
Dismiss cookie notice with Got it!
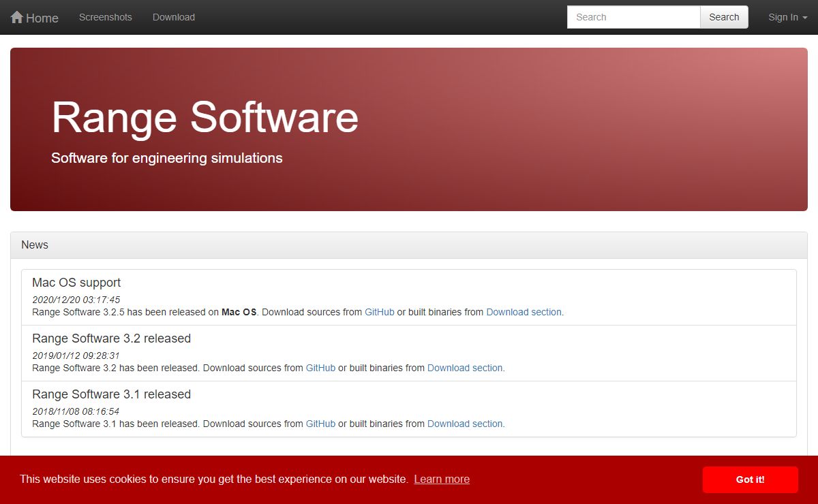pos(750,479)
